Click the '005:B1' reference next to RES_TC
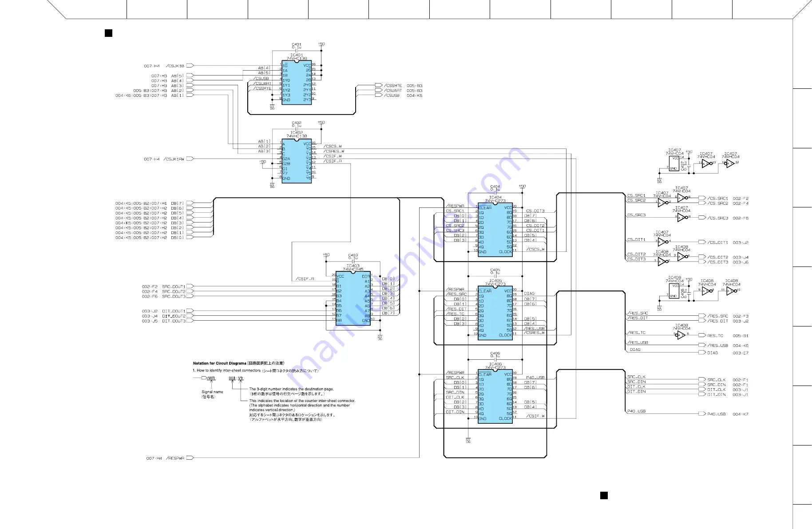 [741, 335]
